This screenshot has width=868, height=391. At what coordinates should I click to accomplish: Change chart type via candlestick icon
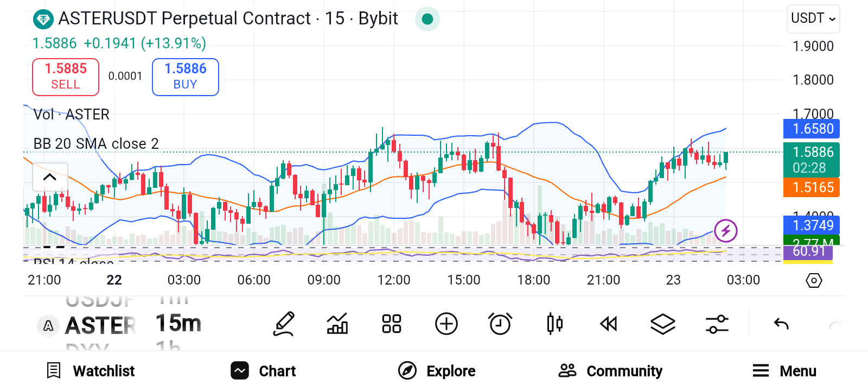554,324
